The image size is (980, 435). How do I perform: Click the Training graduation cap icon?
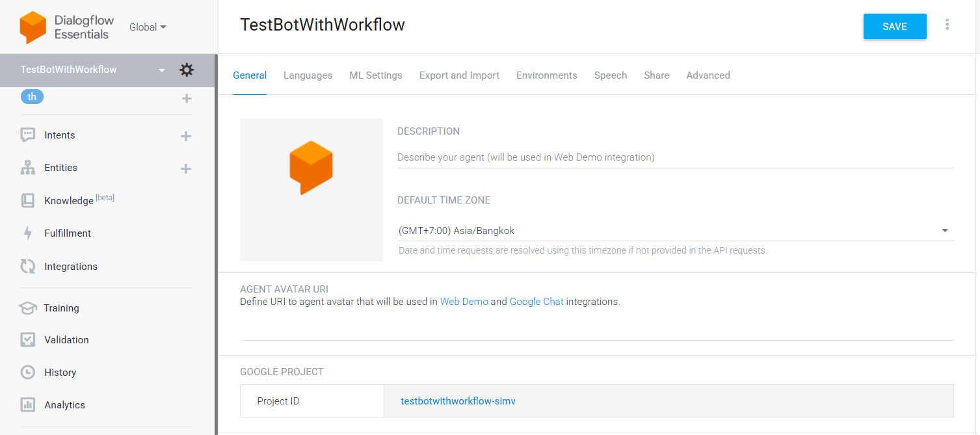(27, 308)
